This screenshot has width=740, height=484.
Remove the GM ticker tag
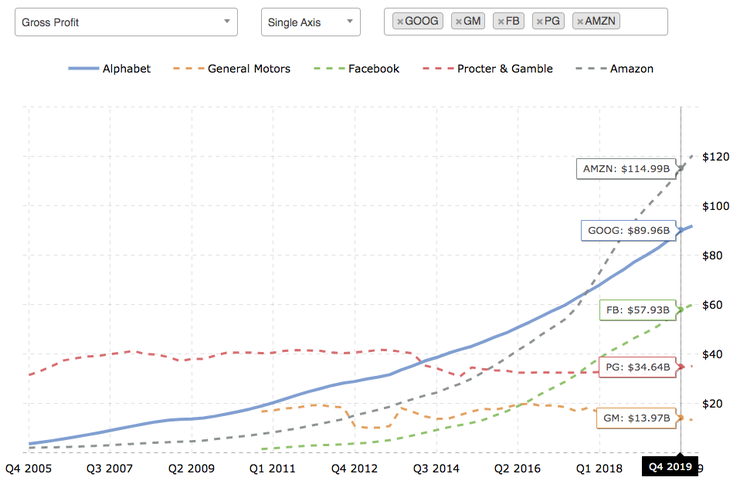(459, 21)
